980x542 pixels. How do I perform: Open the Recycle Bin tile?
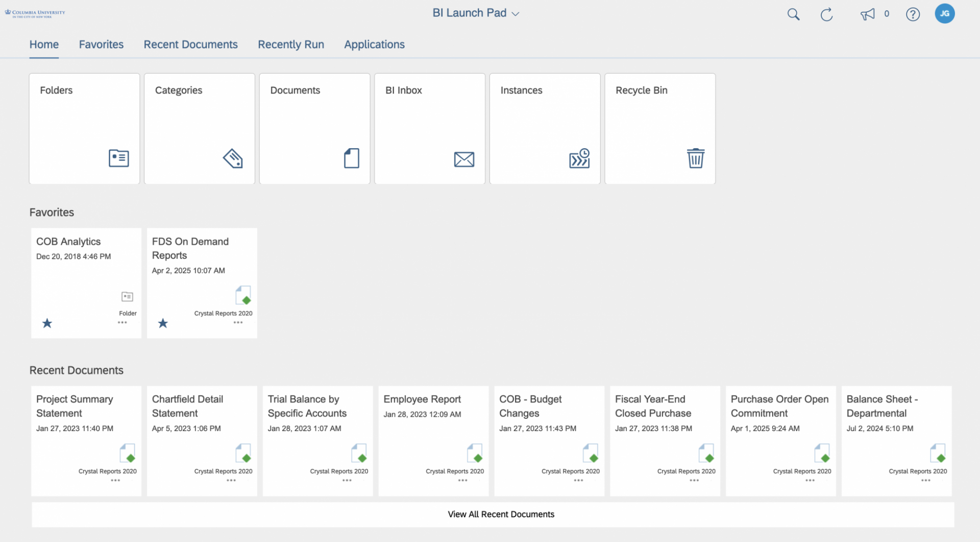[660, 128]
